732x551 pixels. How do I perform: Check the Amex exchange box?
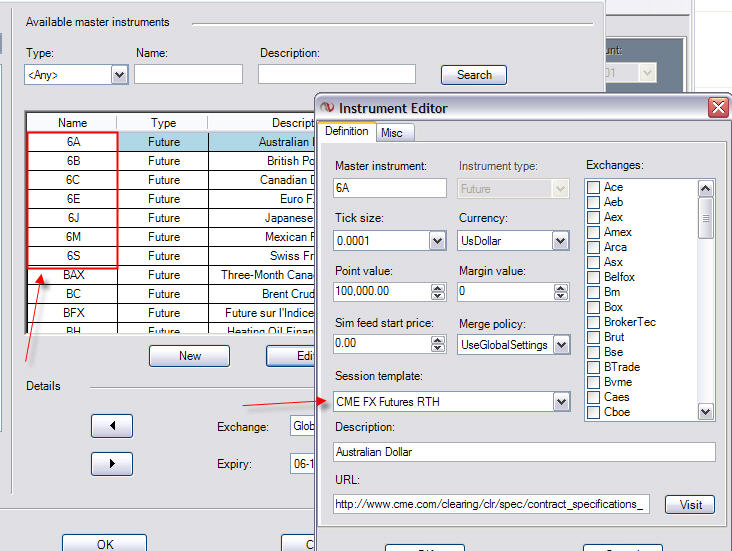coord(593,232)
